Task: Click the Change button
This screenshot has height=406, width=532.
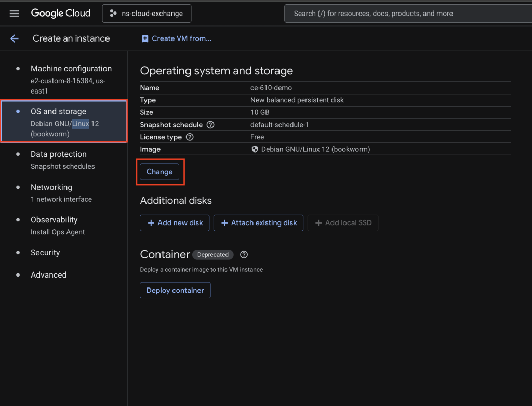Action: [159, 172]
